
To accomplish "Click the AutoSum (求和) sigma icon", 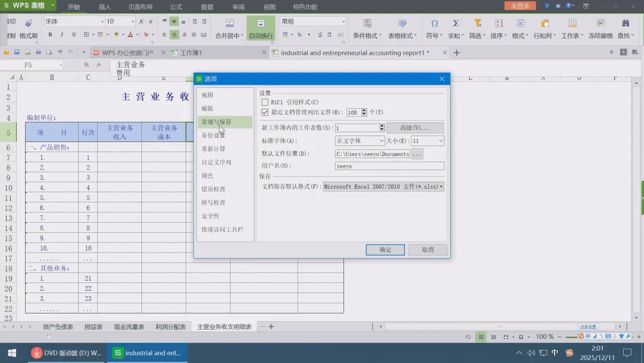I will [456, 23].
